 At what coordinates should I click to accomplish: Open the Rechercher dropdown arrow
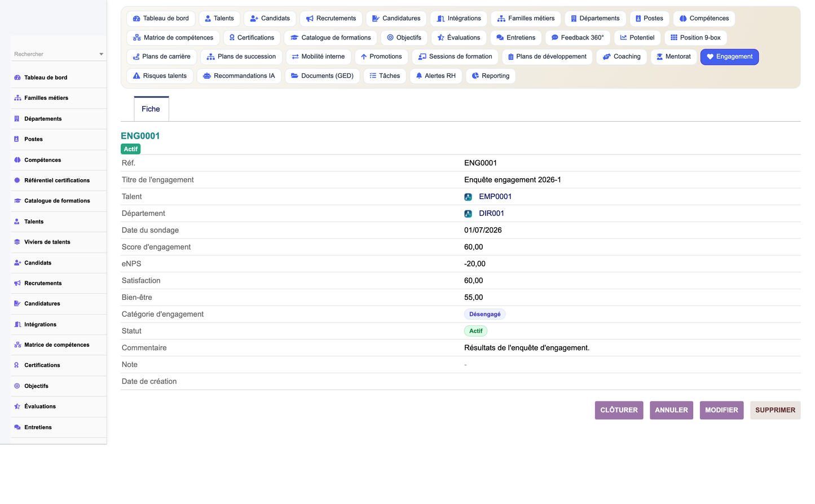(x=102, y=55)
